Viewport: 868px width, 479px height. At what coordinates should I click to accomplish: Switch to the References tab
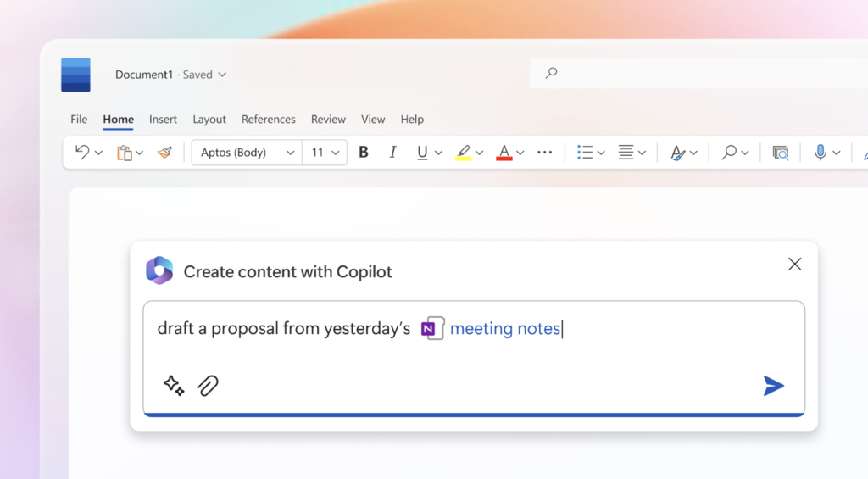[x=268, y=120]
